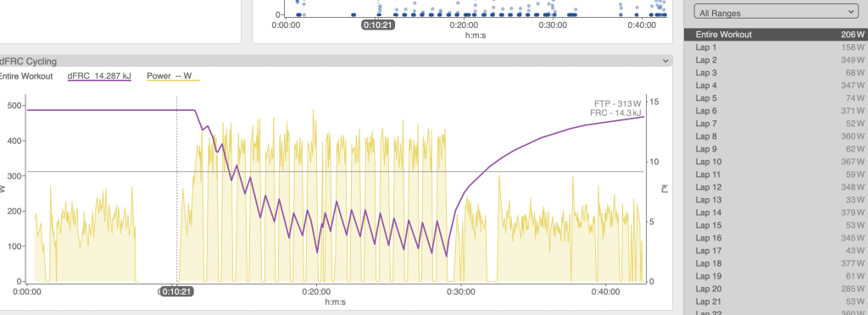This screenshot has width=868, height=315.
Task: Click Lap 21 with 53 W
Action: click(776, 301)
